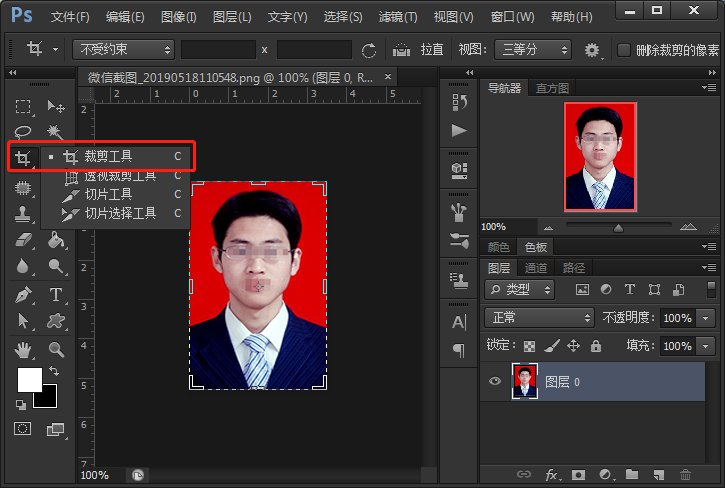725x488 pixels.
Task: Toggle pixel layer filter
Action: tap(582, 290)
